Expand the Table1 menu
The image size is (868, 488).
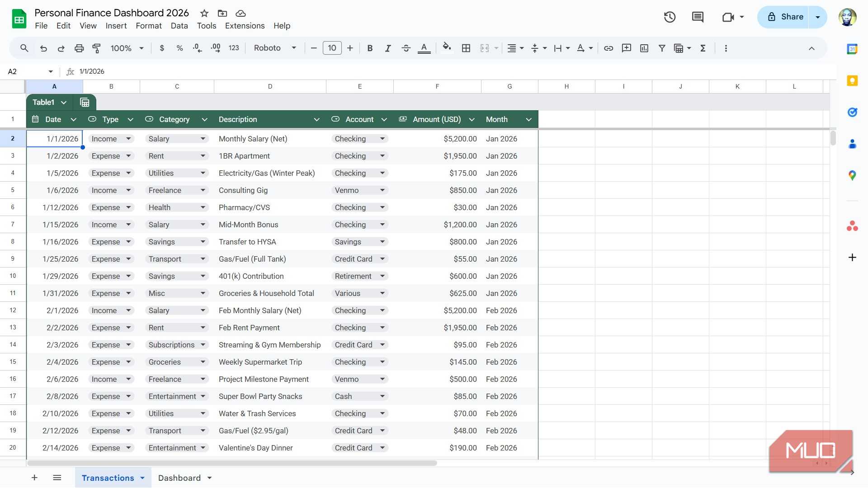64,102
